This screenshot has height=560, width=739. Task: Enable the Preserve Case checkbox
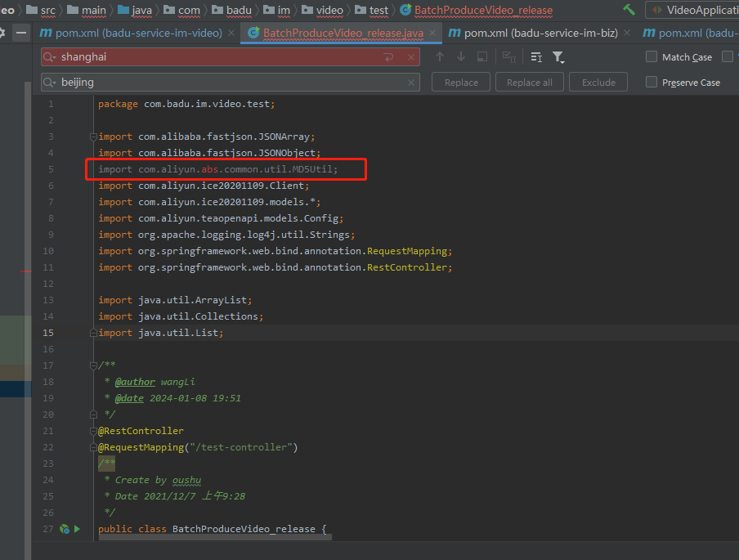coord(652,83)
